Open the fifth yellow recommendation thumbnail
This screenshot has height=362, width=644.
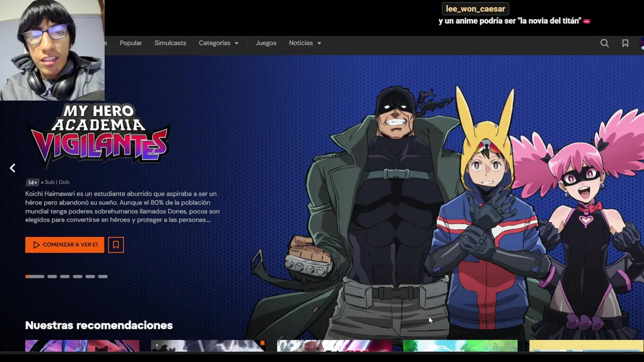(x=586, y=345)
